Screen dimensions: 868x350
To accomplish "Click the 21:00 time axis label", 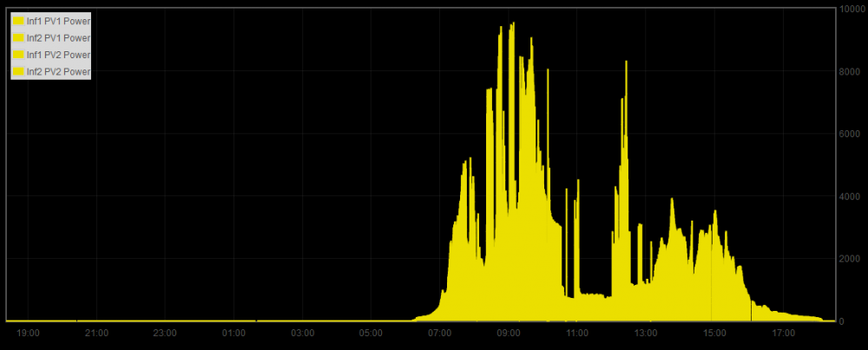I will pyautogui.click(x=97, y=333).
